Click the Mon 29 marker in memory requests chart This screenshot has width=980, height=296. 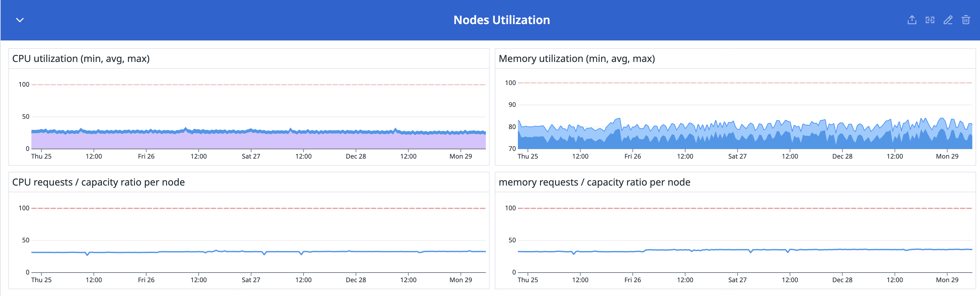[947, 280]
